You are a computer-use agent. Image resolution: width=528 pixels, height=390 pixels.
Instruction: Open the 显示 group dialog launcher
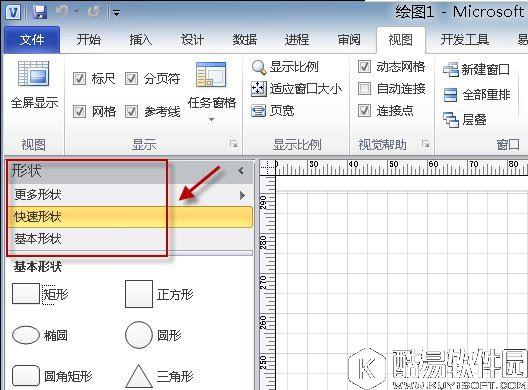tap(233, 144)
